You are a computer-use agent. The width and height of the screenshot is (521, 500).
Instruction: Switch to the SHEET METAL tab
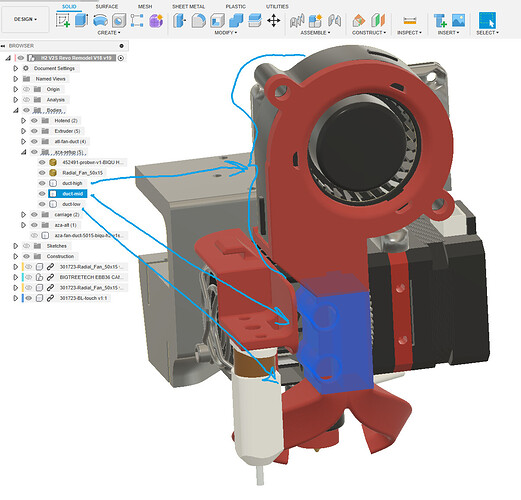pyautogui.click(x=188, y=7)
